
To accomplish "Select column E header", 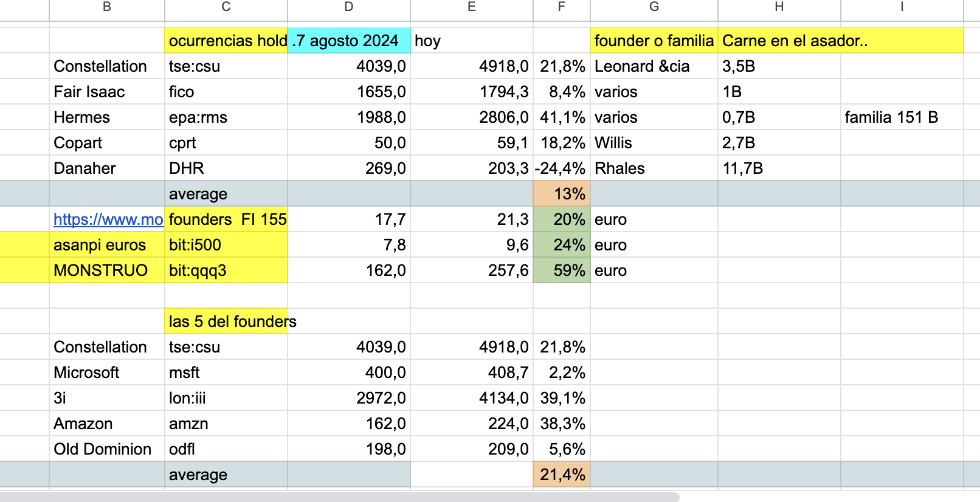I will pos(472,7).
